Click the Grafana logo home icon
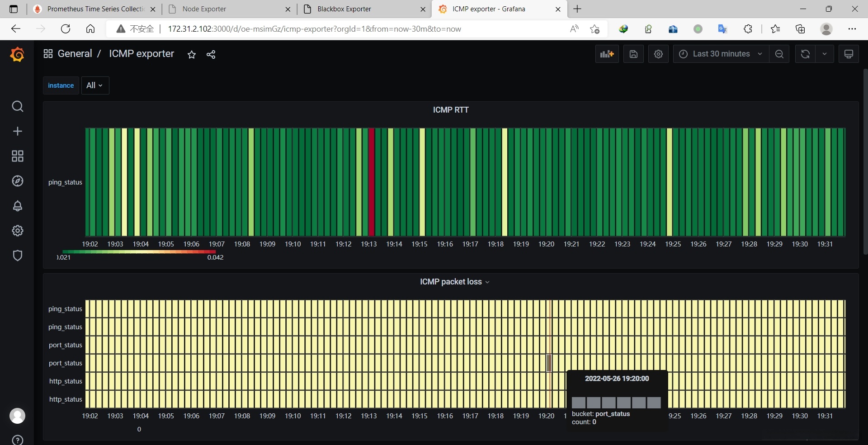 [17, 55]
